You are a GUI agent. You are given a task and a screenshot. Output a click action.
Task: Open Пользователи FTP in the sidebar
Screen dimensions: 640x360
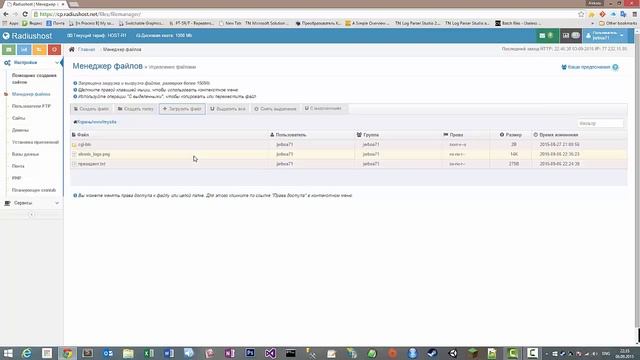point(31,106)
